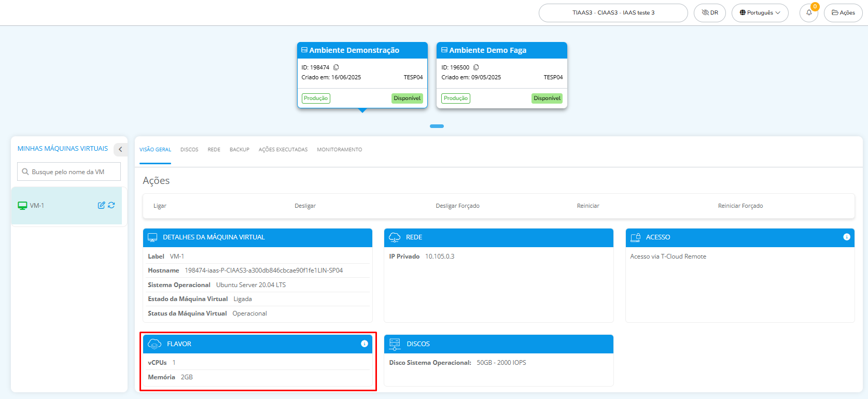Open the Ações Executadas tab
Viewport: 868px width, 399px height.
point(283,150)
